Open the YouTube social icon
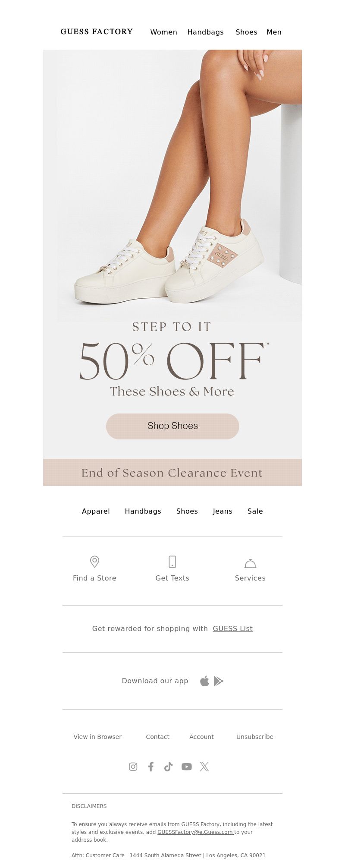The image size is (345, 868). [186, 766]
